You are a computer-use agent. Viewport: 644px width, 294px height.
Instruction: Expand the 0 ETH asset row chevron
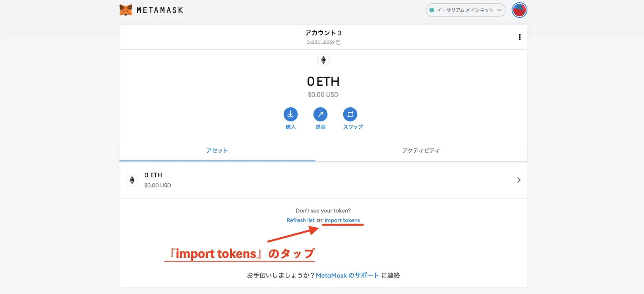pyautogui.click(x=519, y=180)
